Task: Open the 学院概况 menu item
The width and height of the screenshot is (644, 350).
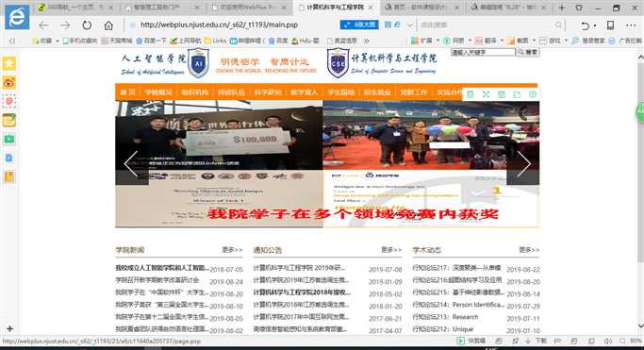Action: coord(158,92)
